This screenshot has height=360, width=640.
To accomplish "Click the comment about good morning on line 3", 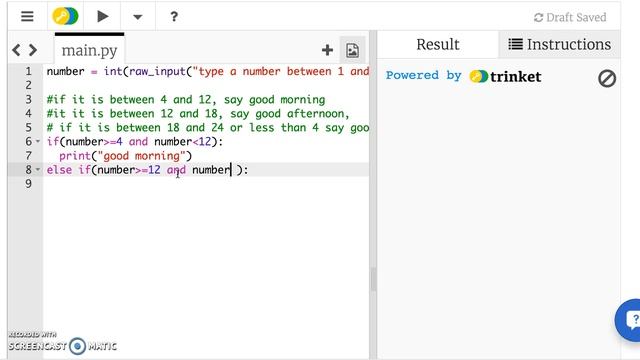I will tap(186, 100).
